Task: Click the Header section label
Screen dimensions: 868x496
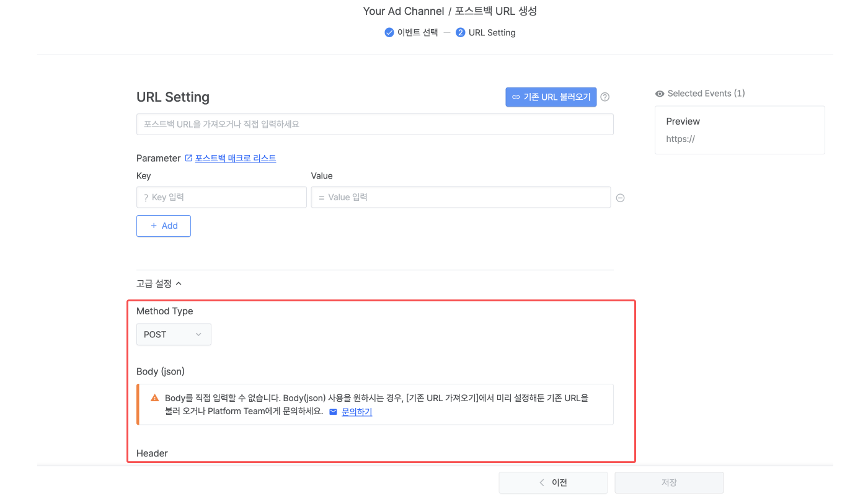Action: click(152, 453)
